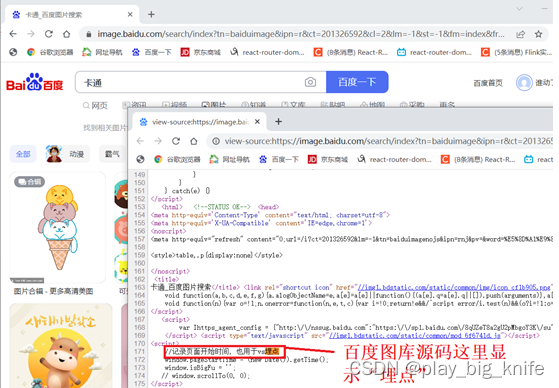Viewport: 559px width, 388px height.
Task: Open 百度一下 bookmark in the back window
Action: pyautogui.click(x=152, y=52)
